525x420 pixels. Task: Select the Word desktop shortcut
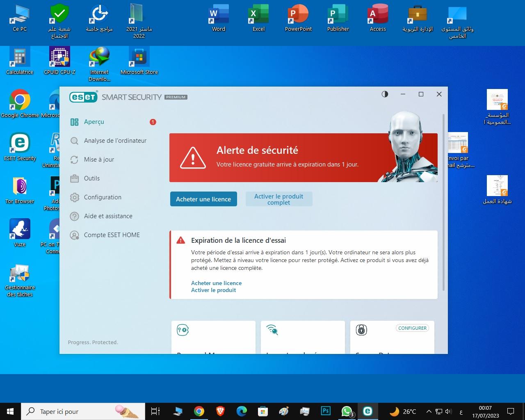tap(218, 18)
